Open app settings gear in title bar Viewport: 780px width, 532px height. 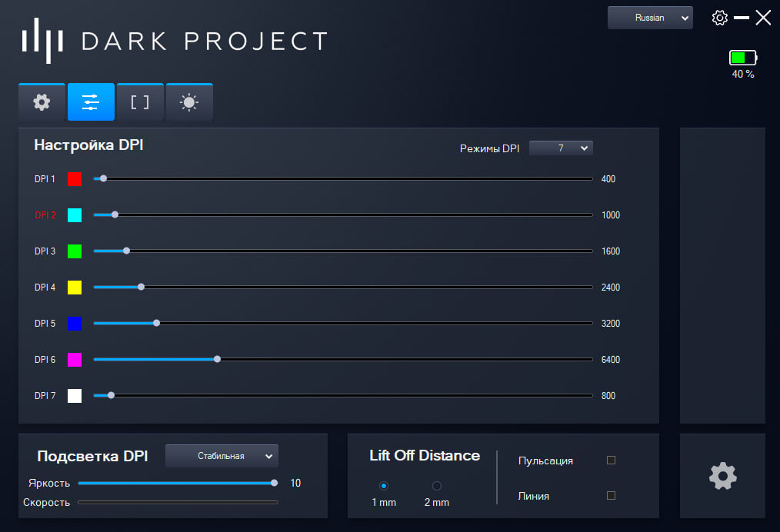(719, 18)
